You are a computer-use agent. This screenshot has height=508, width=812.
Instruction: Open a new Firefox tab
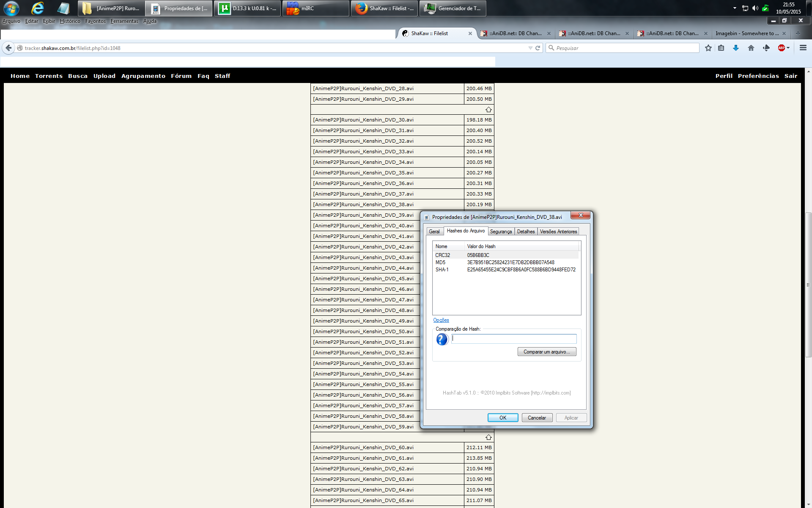798,33
